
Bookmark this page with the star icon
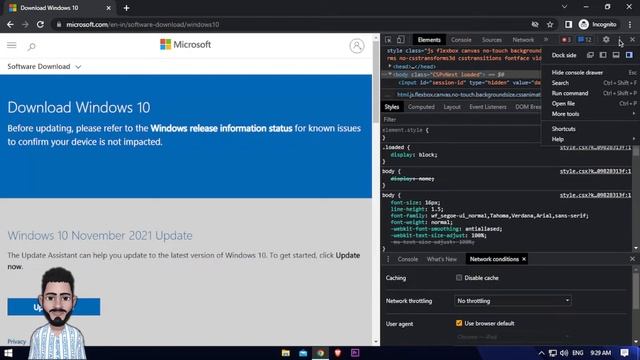(550, 24)
